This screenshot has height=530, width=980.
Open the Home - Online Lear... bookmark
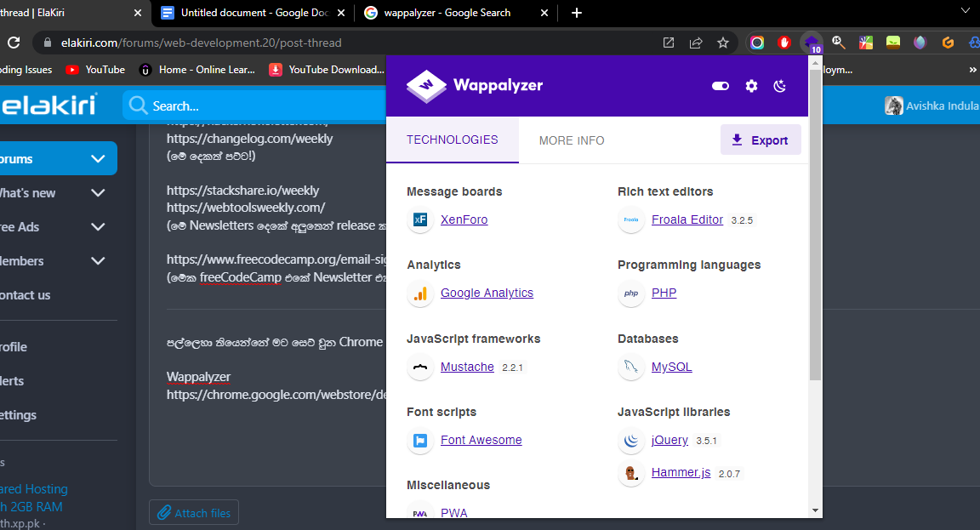click(x=197, y=70)
